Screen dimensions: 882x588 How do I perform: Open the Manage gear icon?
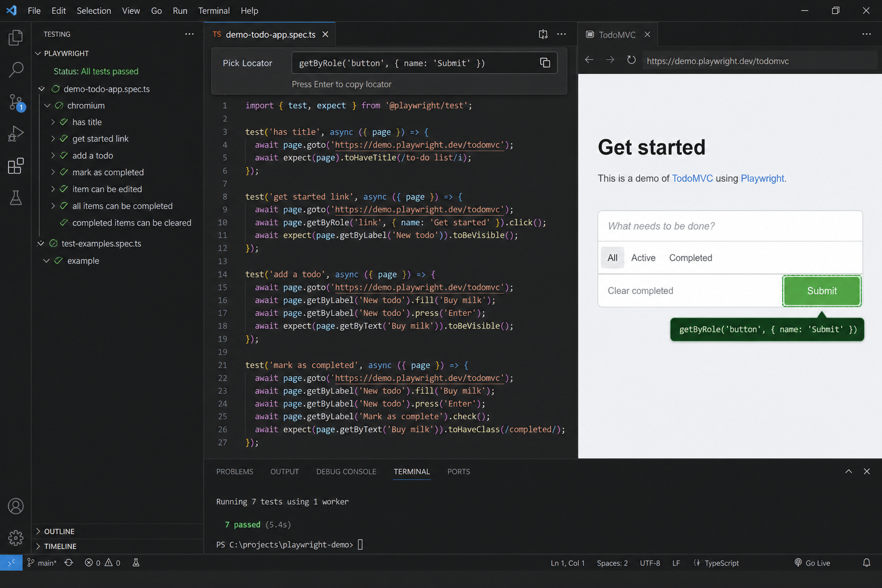[16, 537]
